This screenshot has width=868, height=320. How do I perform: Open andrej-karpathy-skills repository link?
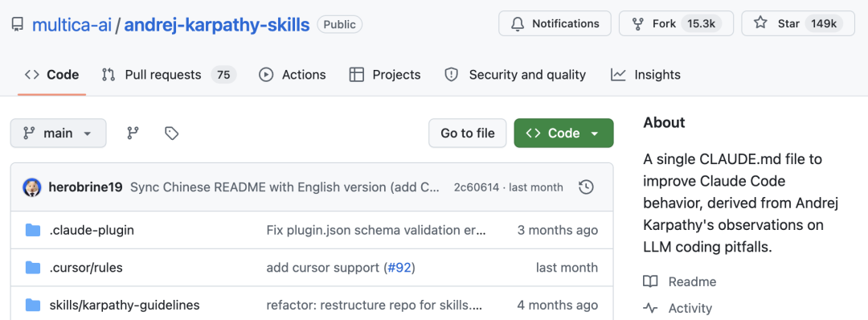(216, 24)
